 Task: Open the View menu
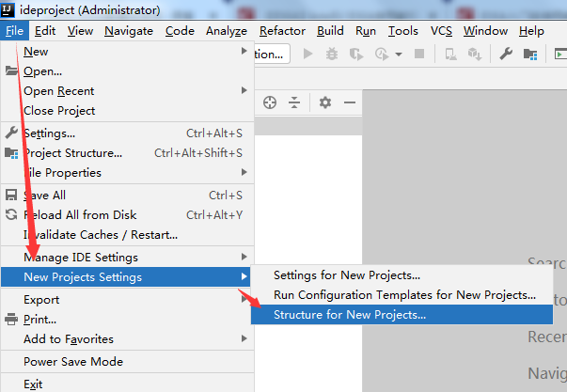tap(80, 31)
